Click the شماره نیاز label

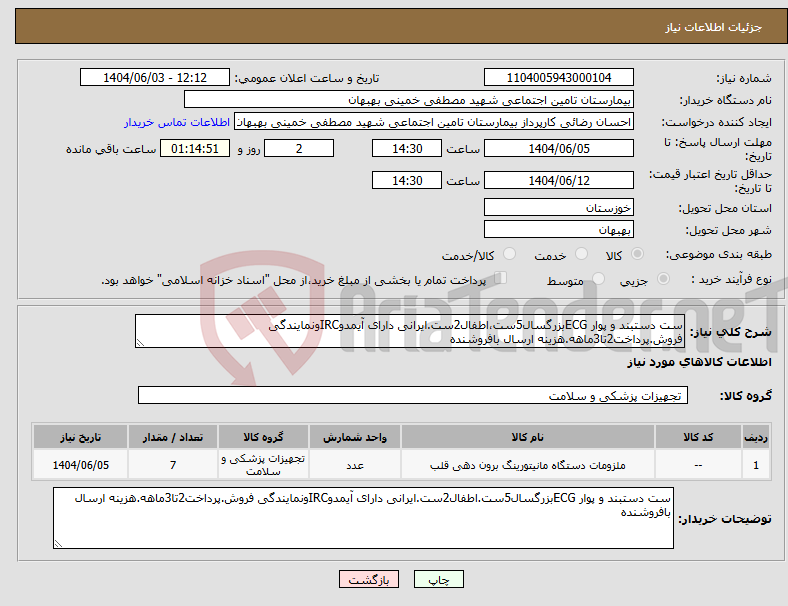744,78
